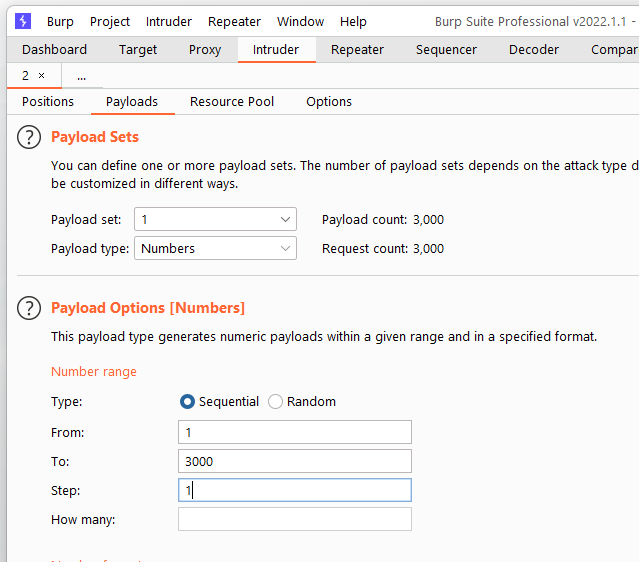Image resolution: width=639 pixels, height=562 pixels.
Task: Switch to the Dashboard tab
Action: click(x=54, y=50)
